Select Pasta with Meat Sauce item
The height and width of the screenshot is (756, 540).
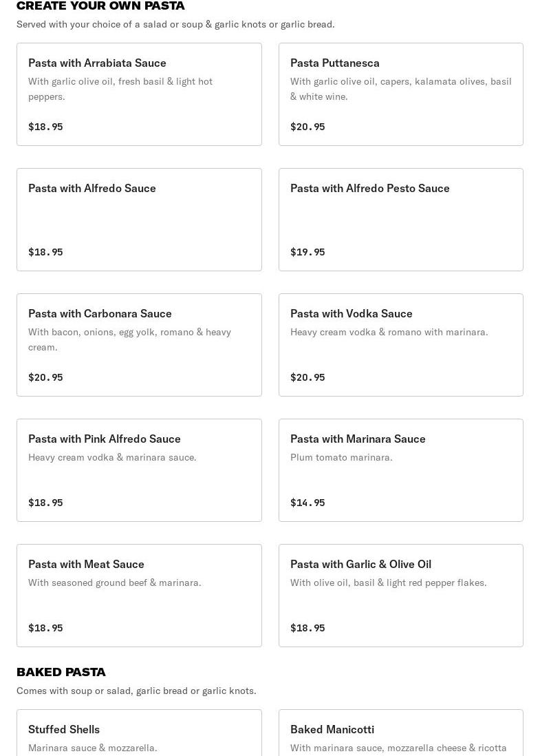pyautogui.click(x=139, y=596)
